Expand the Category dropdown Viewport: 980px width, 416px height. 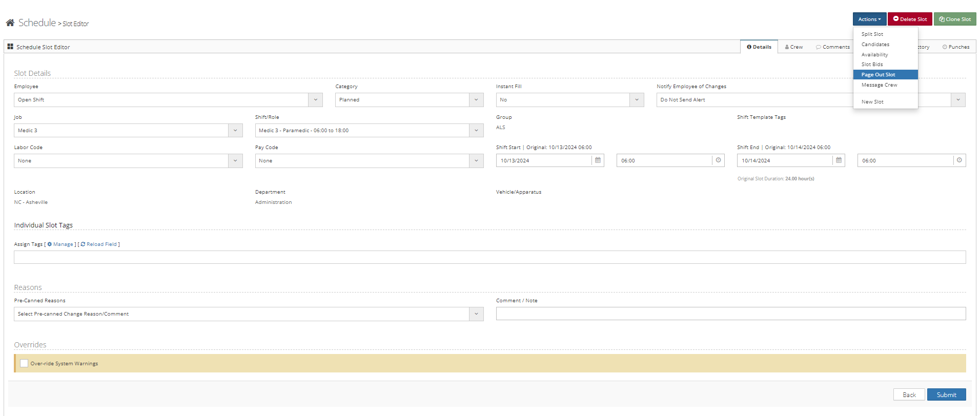pyautogui.click(x=476, y=100)
